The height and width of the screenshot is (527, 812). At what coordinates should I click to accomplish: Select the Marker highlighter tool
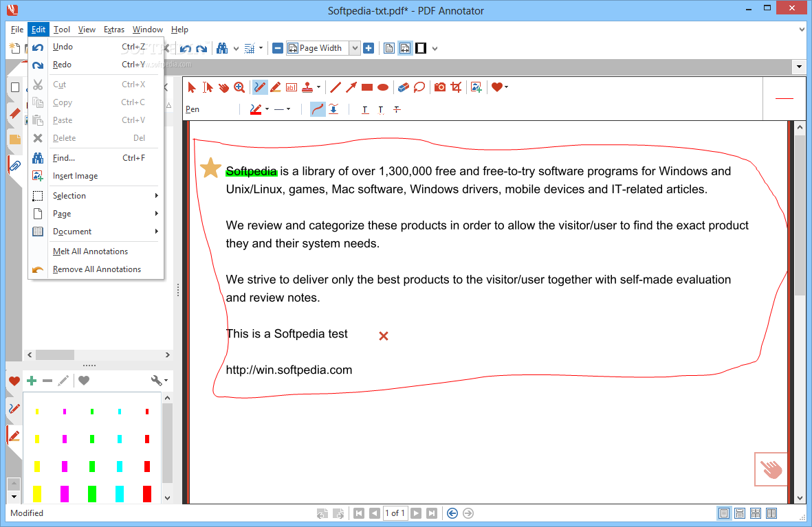tap(276, 87)
